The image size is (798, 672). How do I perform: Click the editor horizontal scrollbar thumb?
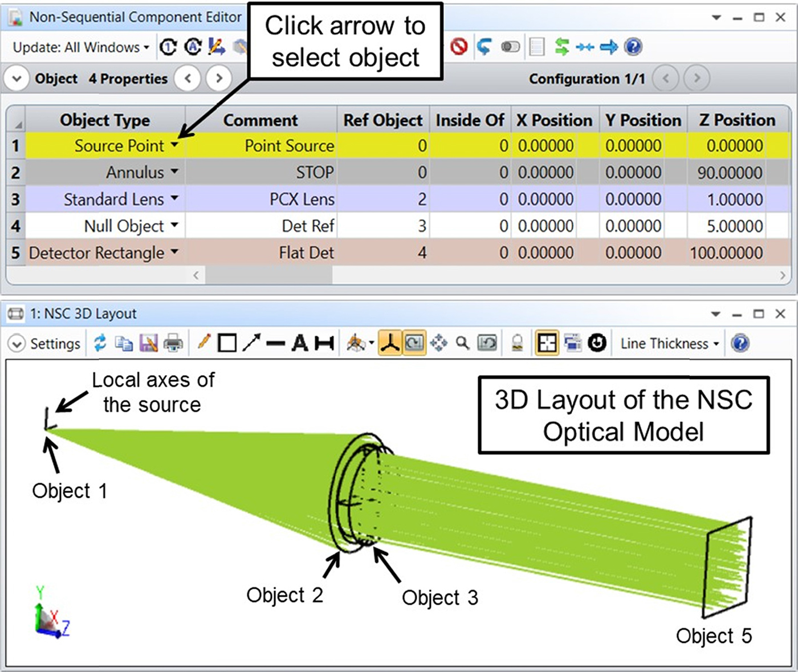click(268, 275)
